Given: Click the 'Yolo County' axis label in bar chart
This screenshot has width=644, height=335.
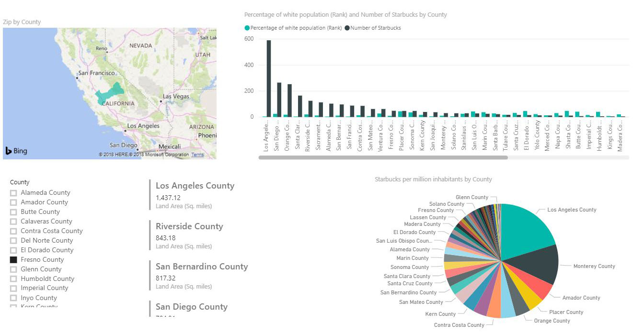Looking at the screenshot, I should tap(537, 135).
